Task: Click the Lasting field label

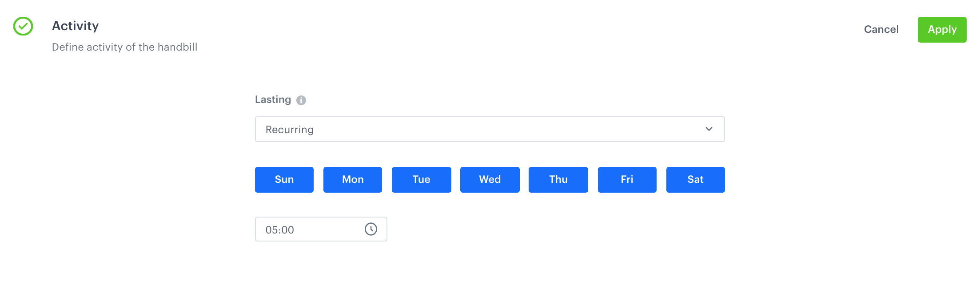Action: pos(273,100)
